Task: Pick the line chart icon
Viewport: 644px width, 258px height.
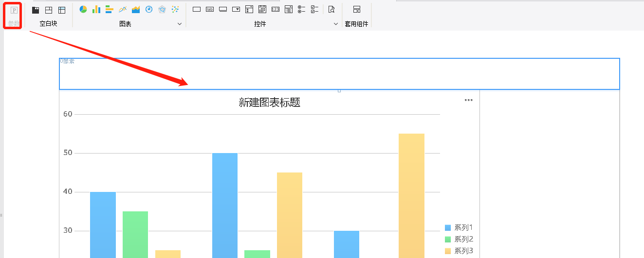Action: click(x=123, y=9)
